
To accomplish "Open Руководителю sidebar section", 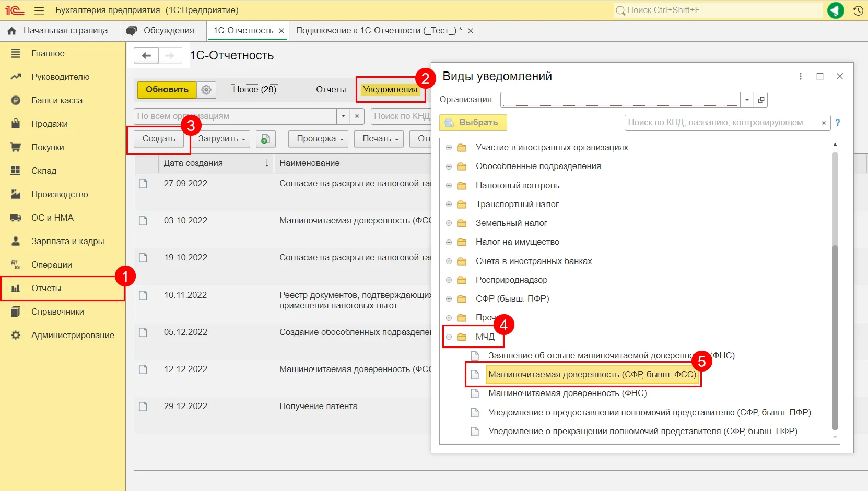I will coord(60,77).
